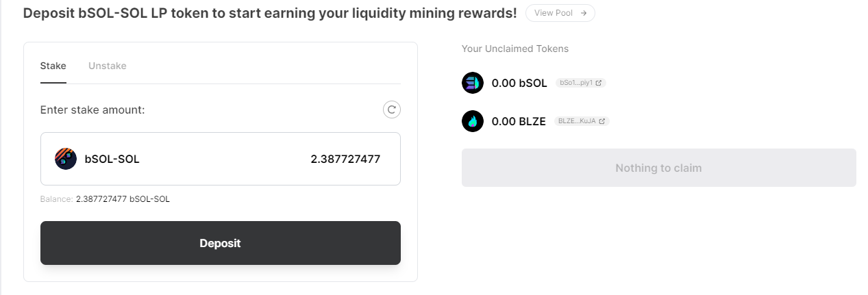Screen dimensions: 868x295
Task: Click the bSOL token logo under unclaimed tokens
Action: (x=473, y=83)
